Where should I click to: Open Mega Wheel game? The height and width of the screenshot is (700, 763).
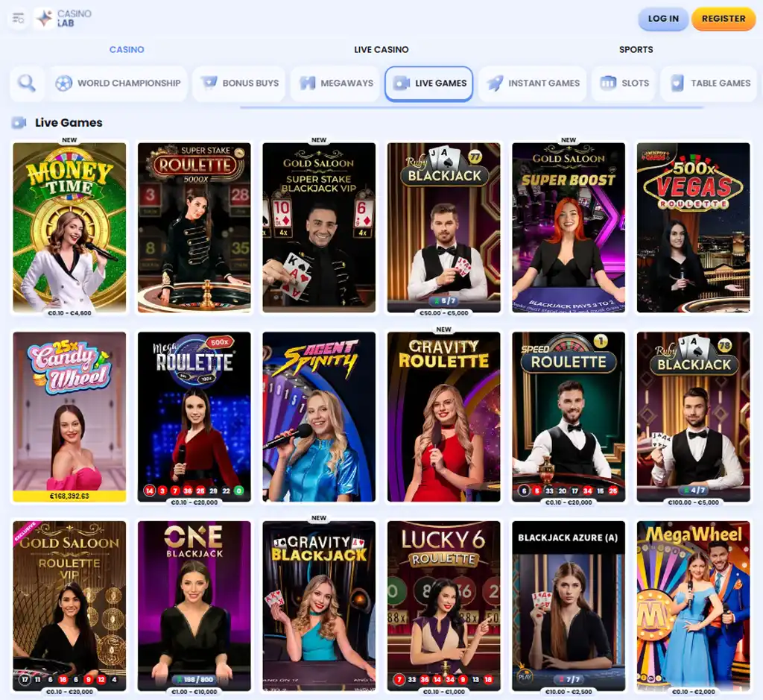tap(694, 605)
